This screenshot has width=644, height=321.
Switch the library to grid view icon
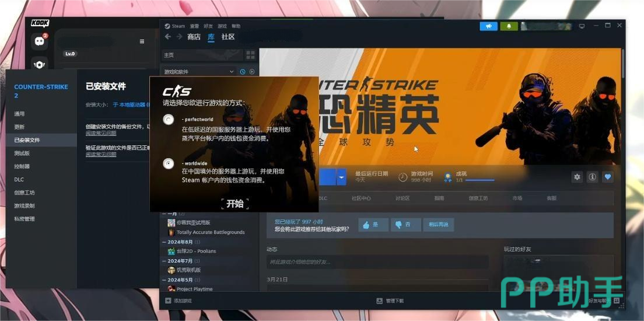pyautogui.click(x=250, y=55)
